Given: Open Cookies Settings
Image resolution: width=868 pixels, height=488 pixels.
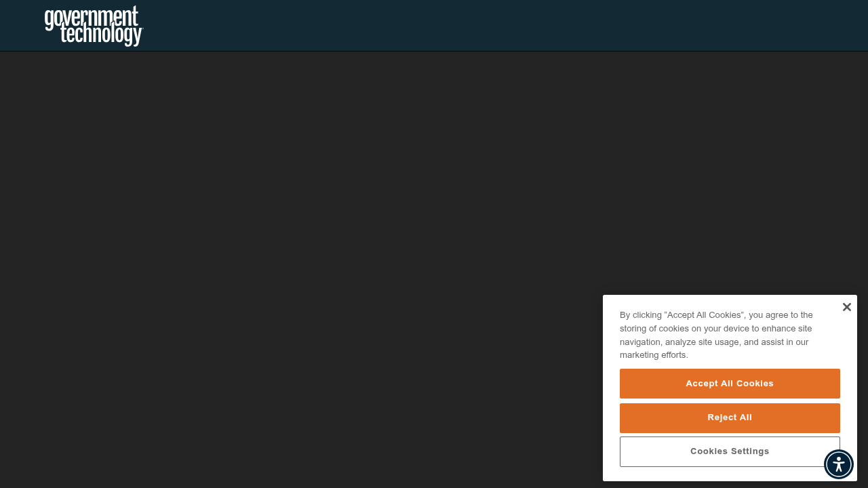Looking at the screenshot, I should [x=730, y=451].
